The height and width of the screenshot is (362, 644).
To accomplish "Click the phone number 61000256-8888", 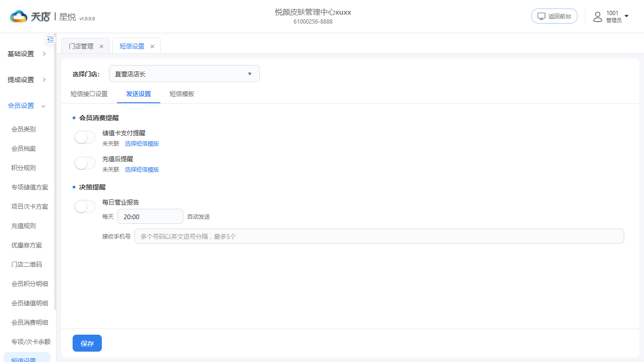I will [313, 22].
